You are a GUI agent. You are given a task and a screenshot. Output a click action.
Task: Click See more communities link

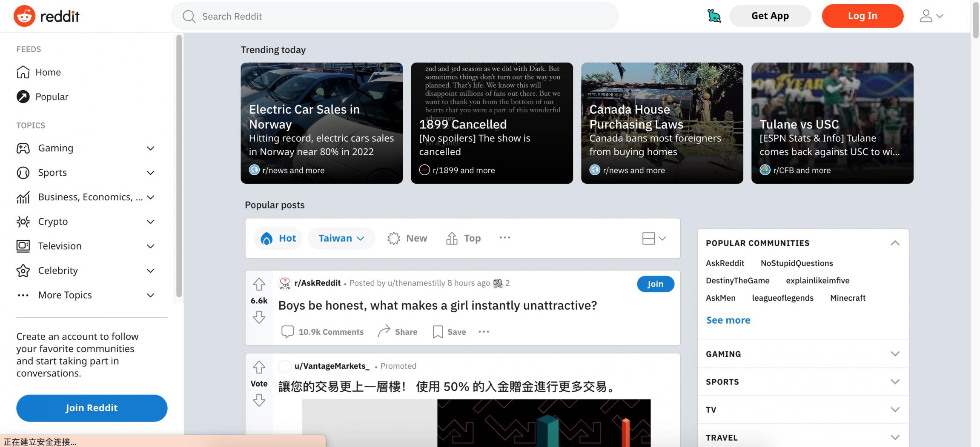728,320
